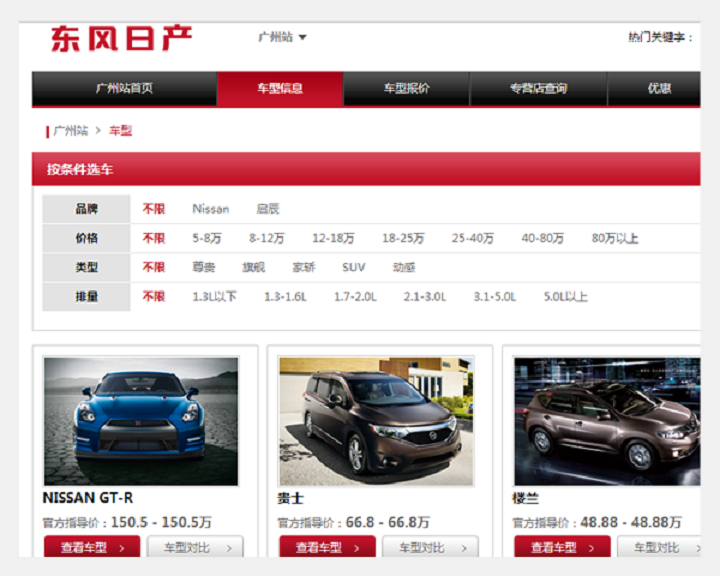The height and width of the screenshot is (576, 720).
Task: Open the 车型报价 nav tab
Action: click(406, 88)
